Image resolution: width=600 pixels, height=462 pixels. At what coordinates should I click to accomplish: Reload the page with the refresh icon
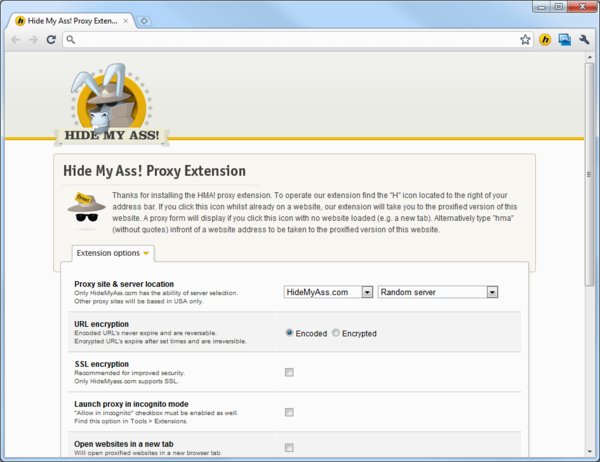click(51, 39)
